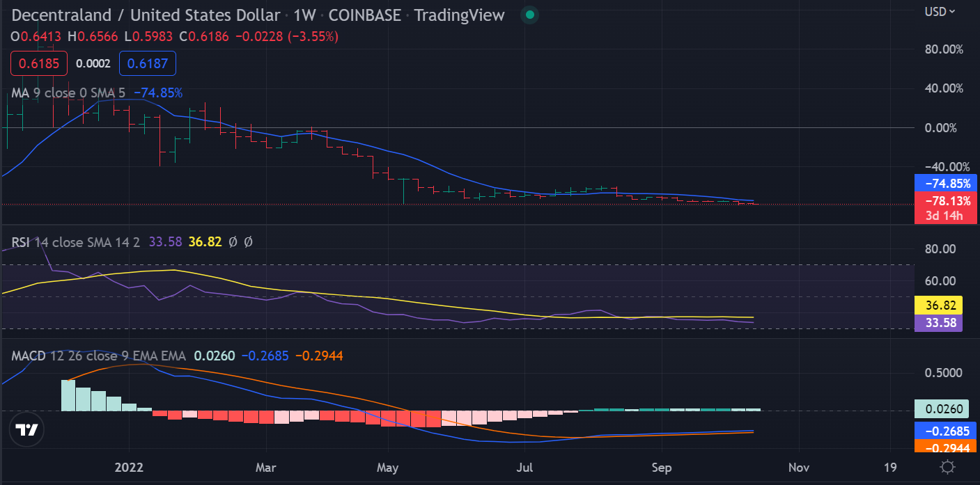
Task: Click the blue MACD value -0.2685 in legend
Action: 265,356
